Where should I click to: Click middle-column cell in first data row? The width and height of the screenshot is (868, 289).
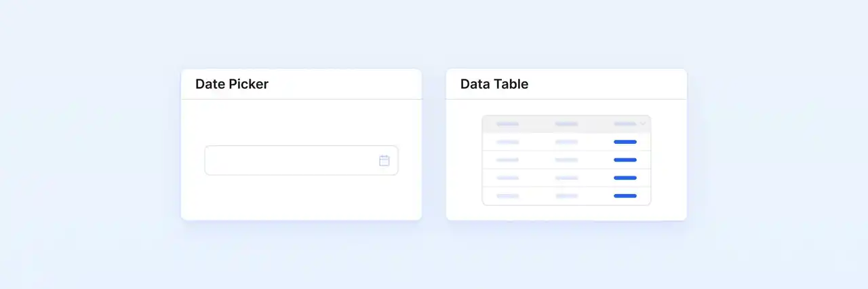pyautogui.click(x=566, y=142)
